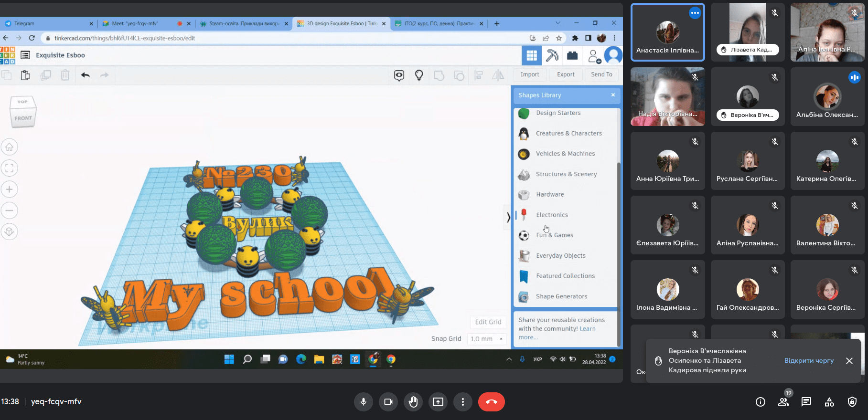The height and width of the screenshot is (420, 868).
Task: Toggle camera in Meet controls
Action: pyautogui.click(x=388, y=402)
